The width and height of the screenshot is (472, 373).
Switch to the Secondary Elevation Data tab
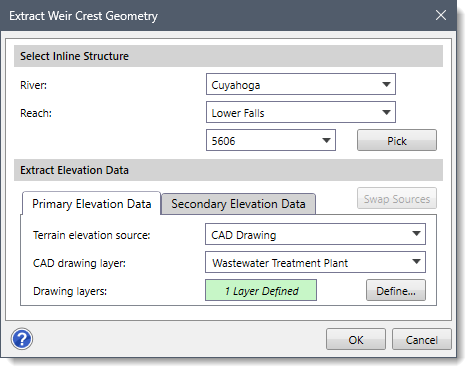pyautogui.click(x=238, y=204)
